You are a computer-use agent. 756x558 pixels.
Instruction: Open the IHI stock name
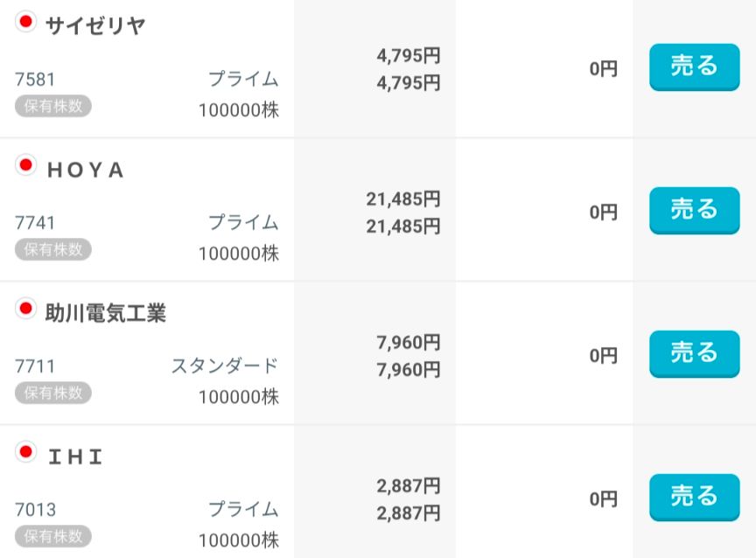(74, 457)
